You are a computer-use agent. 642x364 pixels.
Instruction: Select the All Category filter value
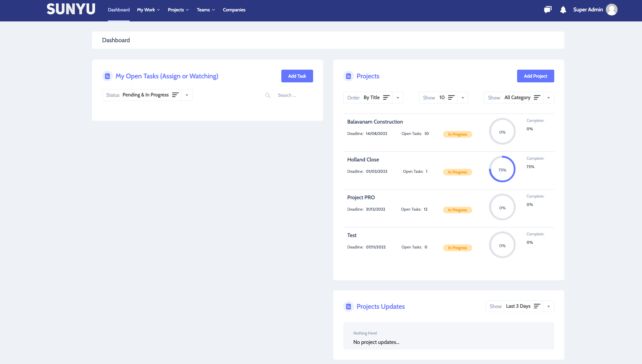(517, 97)
